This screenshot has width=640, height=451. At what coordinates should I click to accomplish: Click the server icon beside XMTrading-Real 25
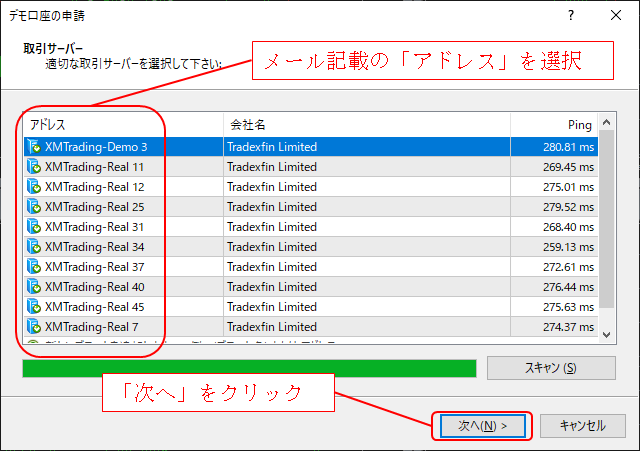(33, 207)
